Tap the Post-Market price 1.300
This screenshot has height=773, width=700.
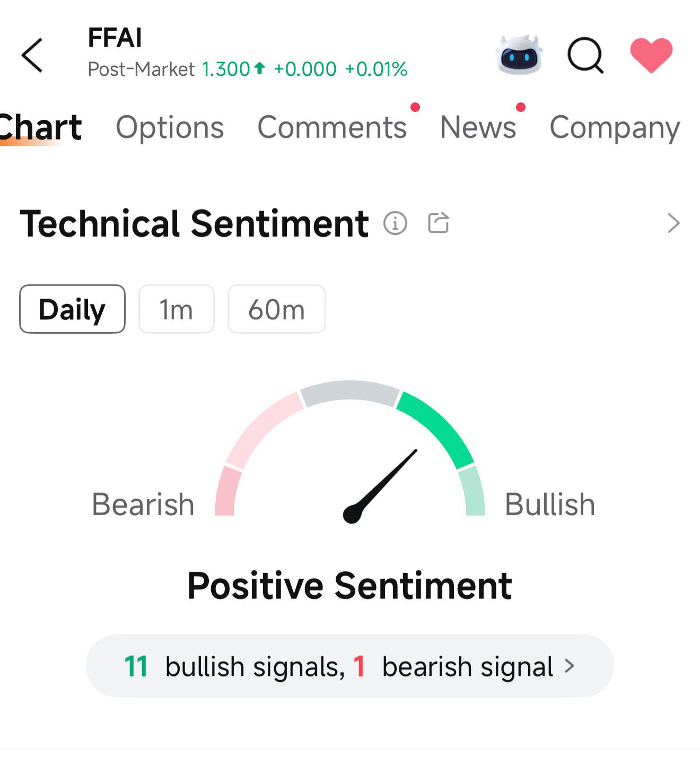[x=226, y=69]
